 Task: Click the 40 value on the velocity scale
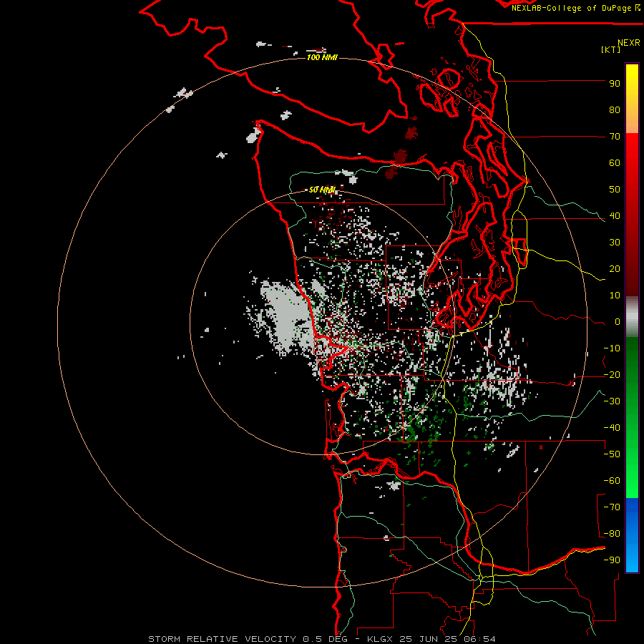tap(615, 215)
